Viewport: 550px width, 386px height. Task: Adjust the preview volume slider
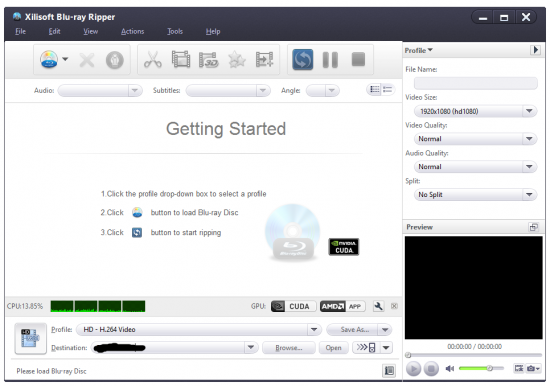pos(481,368)
